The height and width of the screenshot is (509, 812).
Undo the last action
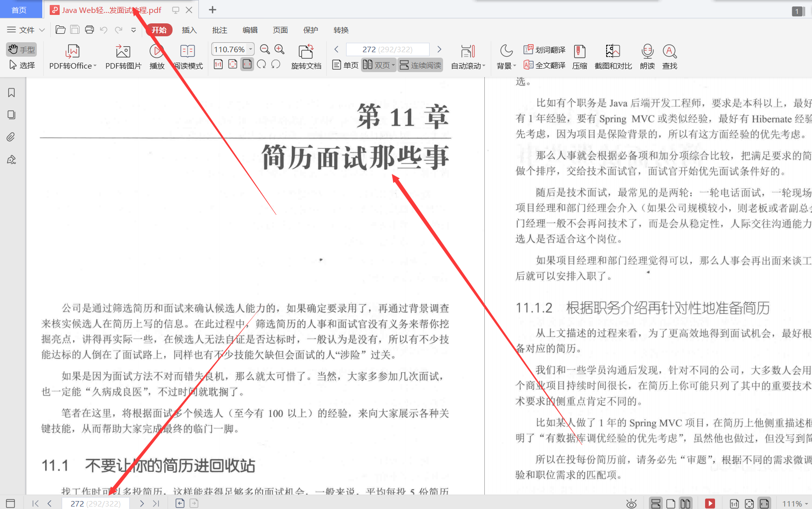[103, 30]
